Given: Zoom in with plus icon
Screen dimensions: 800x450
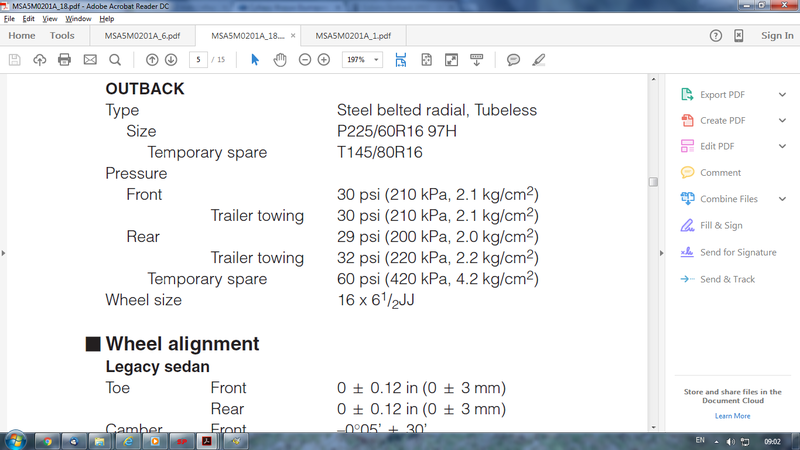Looking at the screenshot, I should click(x=323, y=60).
